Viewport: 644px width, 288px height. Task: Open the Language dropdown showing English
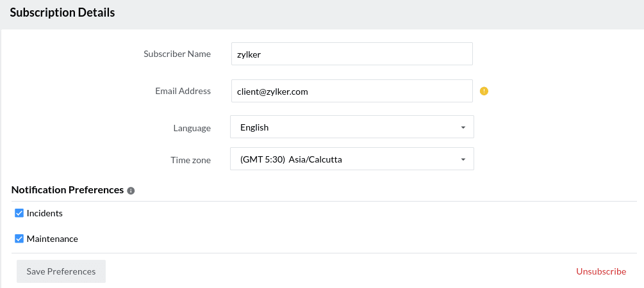point(351,127)
